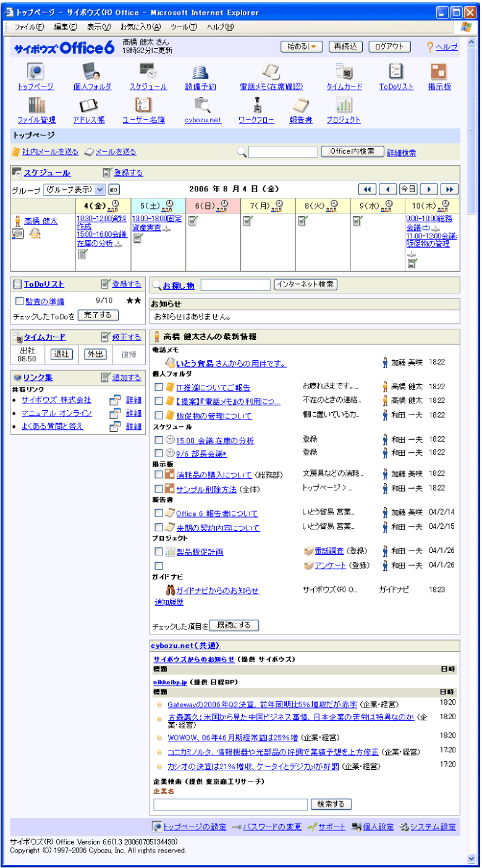Open the お気に入り(A) menu
The height and width of the screenshot is (868, 482).
coord(140,27)
